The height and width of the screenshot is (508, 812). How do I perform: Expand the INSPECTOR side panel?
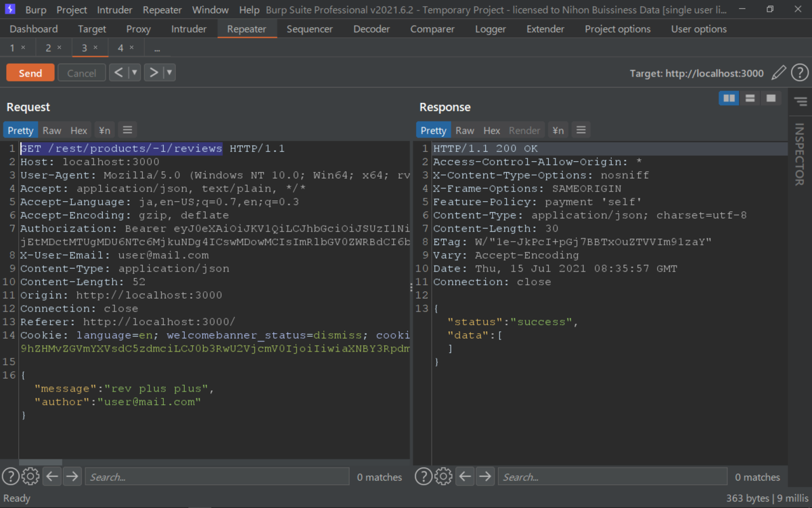point(799,154)
